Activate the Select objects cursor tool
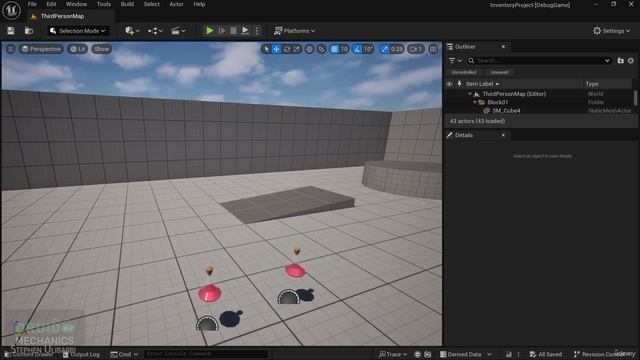Screen dimensions: 640x360 [x=267, y=49]
